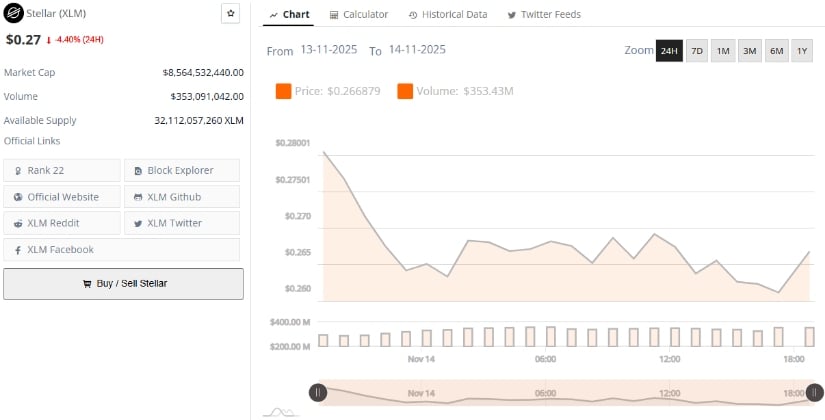
Task: Toggle the orange Price series legend swatch
Action: [x=283, y=92]
